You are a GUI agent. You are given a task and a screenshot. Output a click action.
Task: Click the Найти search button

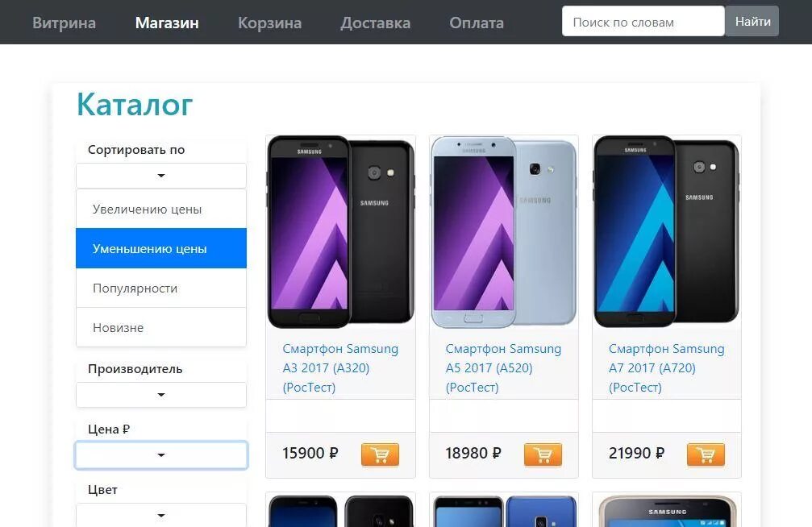752,21
